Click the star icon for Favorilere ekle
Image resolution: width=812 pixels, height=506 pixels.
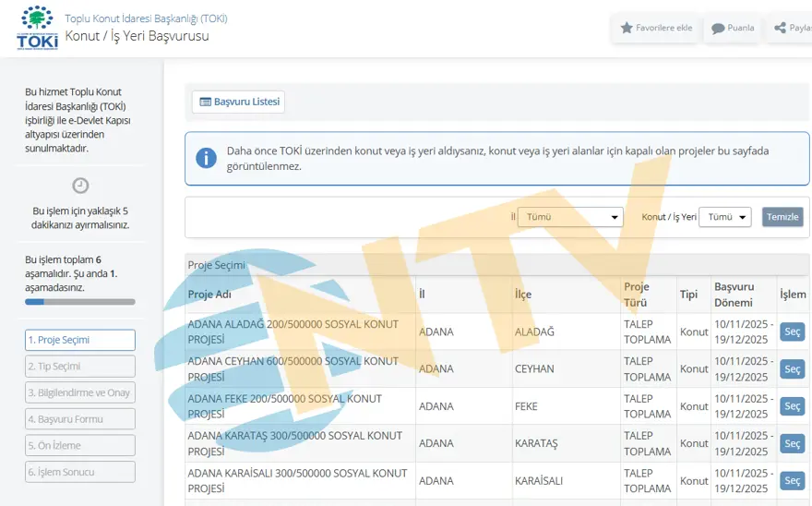627,28
